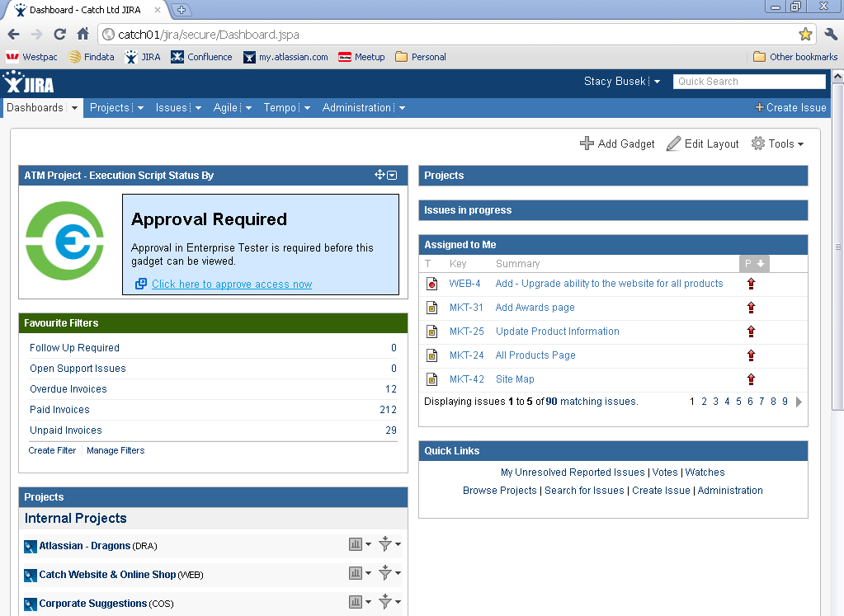844x616 pixels.
Task: Click the Add Gadget plus icon
Action: (x=587, y=143)
